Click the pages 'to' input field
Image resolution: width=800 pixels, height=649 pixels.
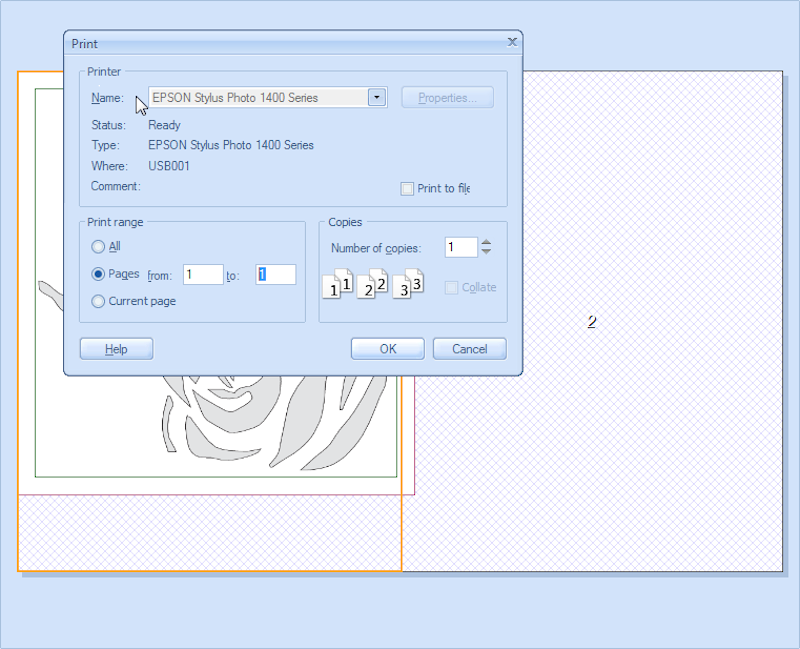click(x=276, y=274)
